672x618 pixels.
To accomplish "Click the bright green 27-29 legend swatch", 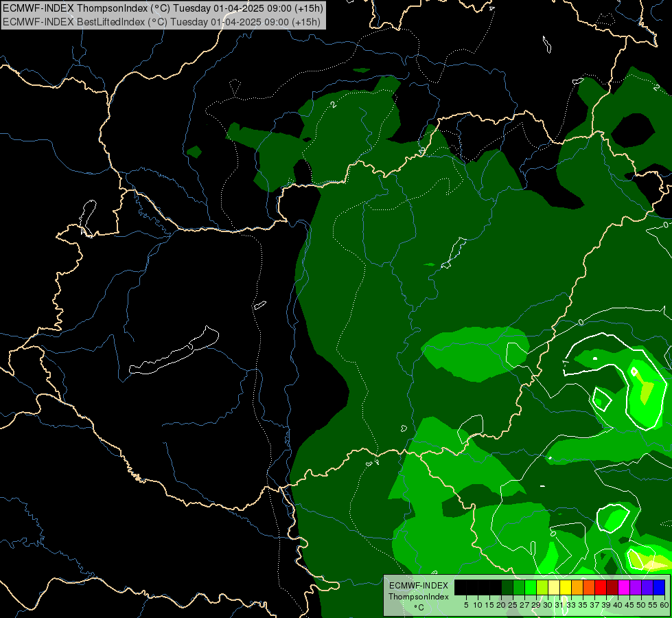I will [x=530, y=588].
